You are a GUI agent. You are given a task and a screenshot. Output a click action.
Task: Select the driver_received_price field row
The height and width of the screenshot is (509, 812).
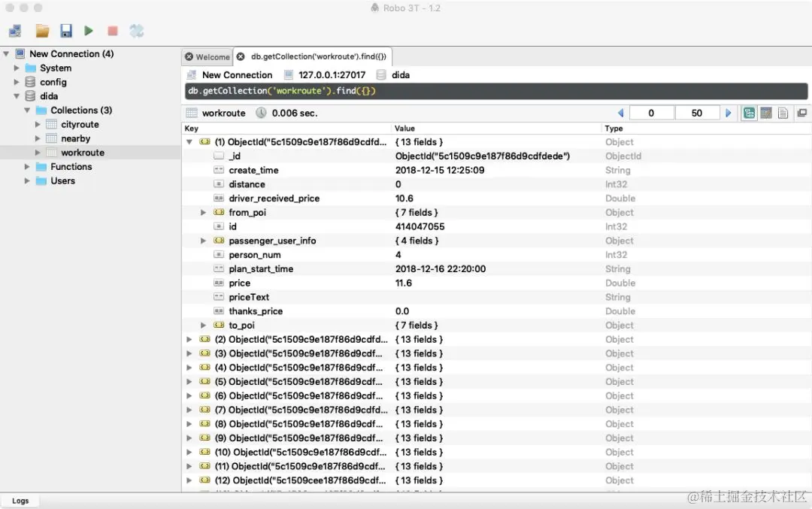(x=496, y=198)
